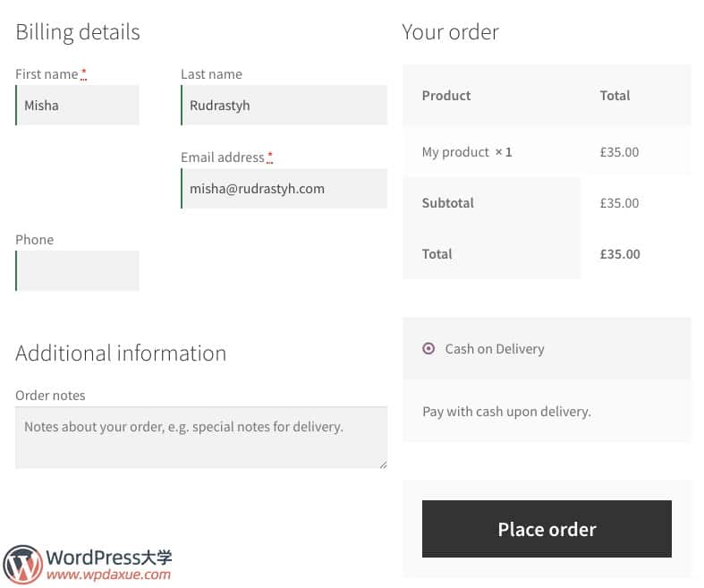This screenshot has width=704, height=588.
Task: Click the First name input field
Action: [78, 106]
